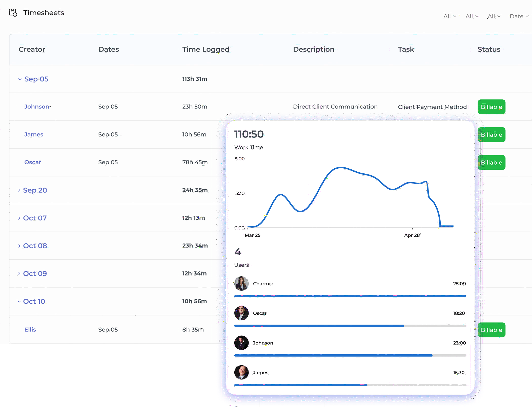Open Johnson's creator profile link

(36, 106)
